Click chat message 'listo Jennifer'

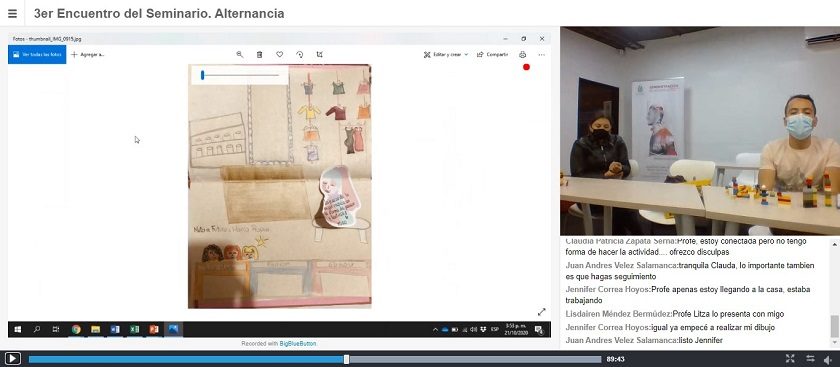coord(700,340)
